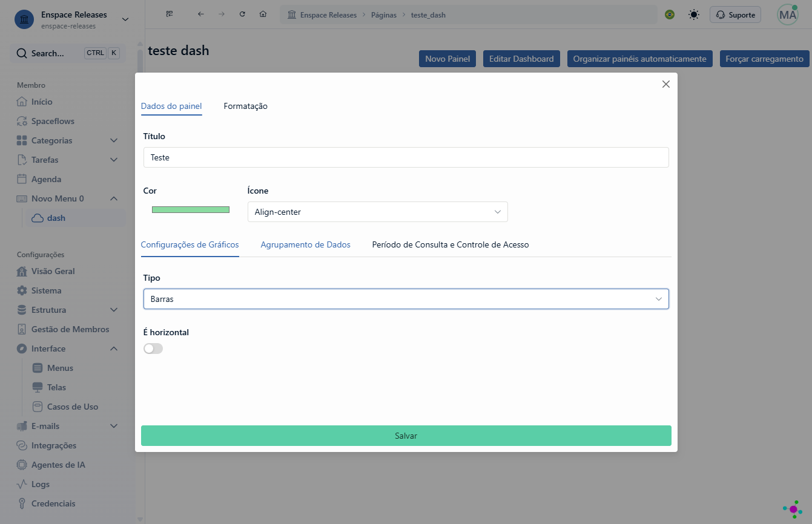Viewport: 812px width, 524px height.
Task: Open Período de Consulta e Controle de Acesso tab
Action: (x=451, y=244)
